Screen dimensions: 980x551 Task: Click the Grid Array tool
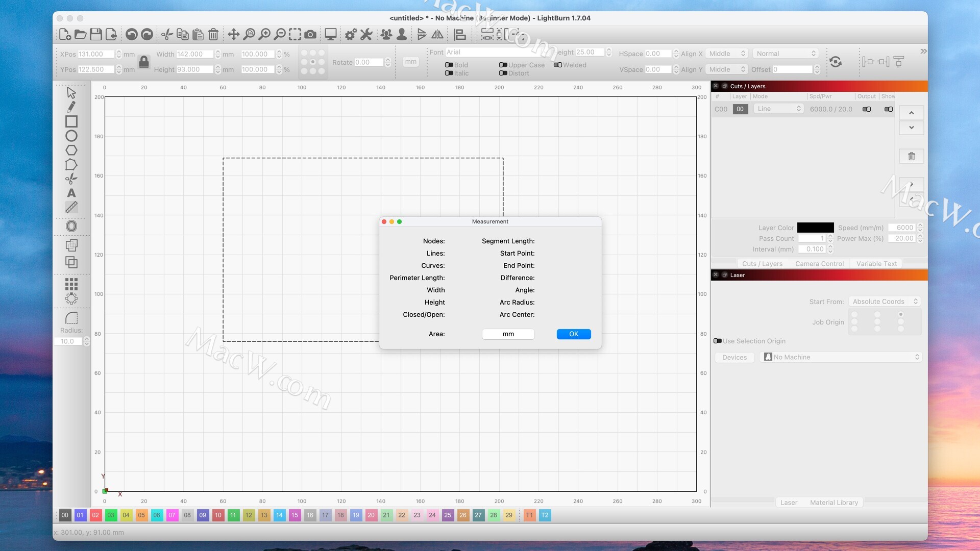click(x=71, y=284)
